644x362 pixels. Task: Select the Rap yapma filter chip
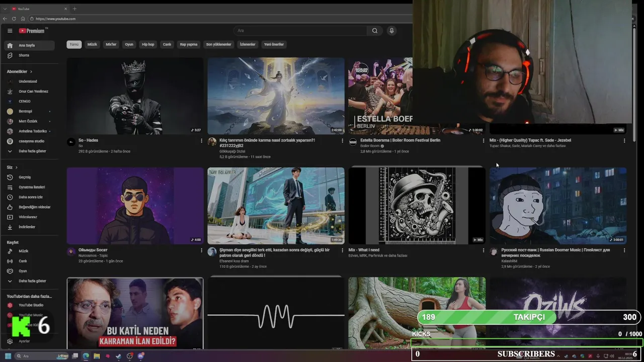point(189,44)
